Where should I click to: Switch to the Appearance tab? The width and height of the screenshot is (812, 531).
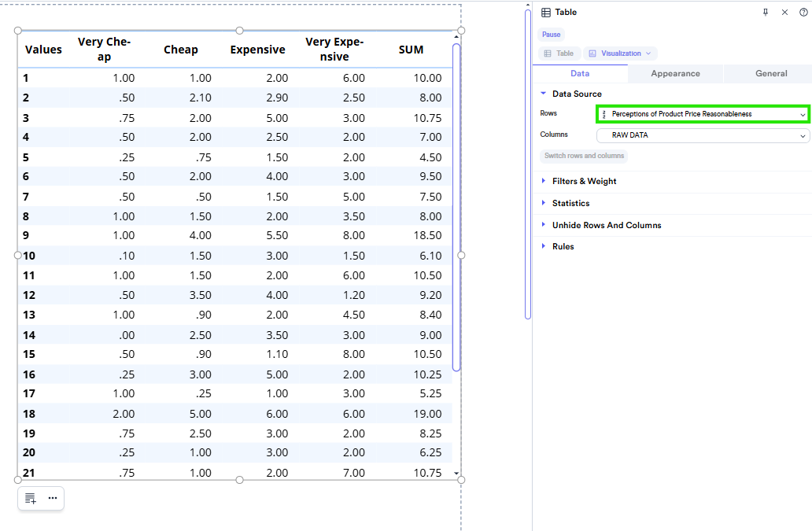click(x=675, y=73)
